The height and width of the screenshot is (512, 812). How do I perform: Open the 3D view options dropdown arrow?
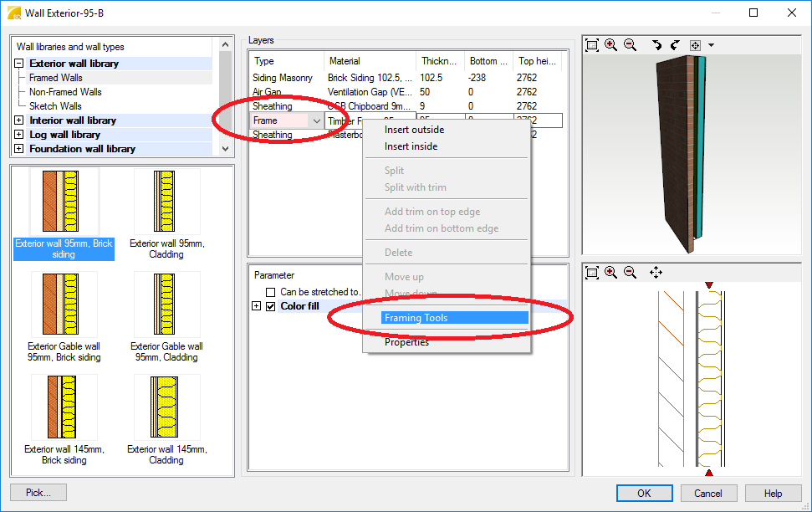(x=711, y=45)
